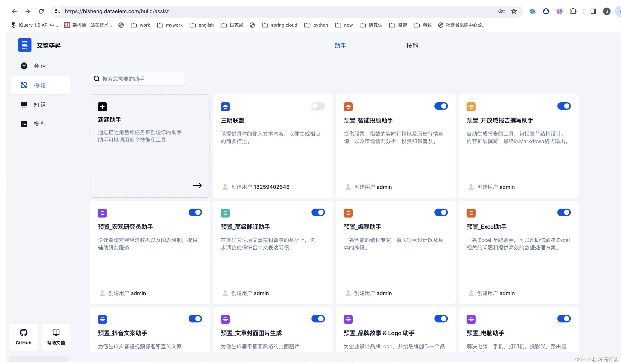Toggle the 预置_Excel助手 switch
This screenshot has height=364, width=621.
(564, 212)
